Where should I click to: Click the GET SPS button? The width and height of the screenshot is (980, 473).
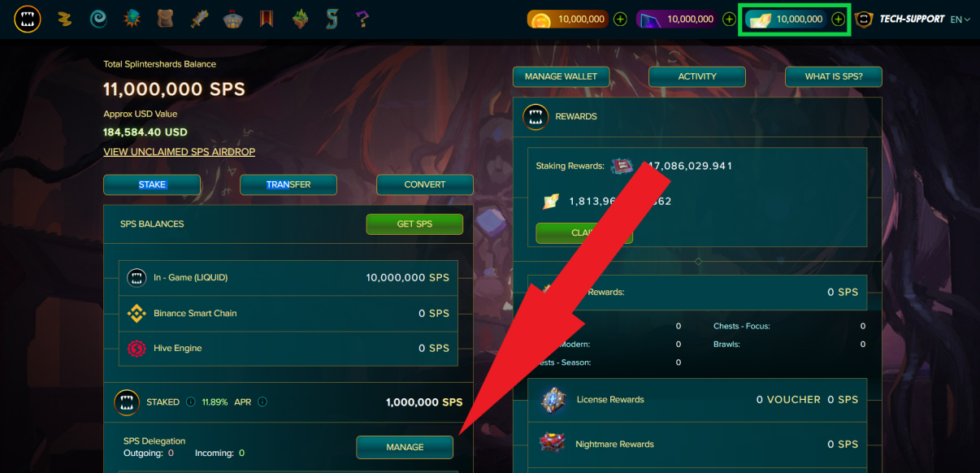click(414, 224)
